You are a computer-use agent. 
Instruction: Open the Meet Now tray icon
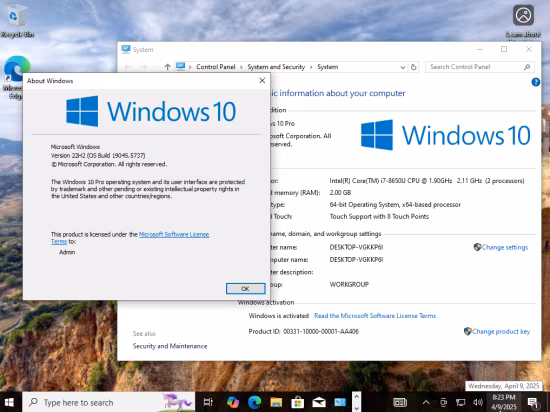point(443,402)
